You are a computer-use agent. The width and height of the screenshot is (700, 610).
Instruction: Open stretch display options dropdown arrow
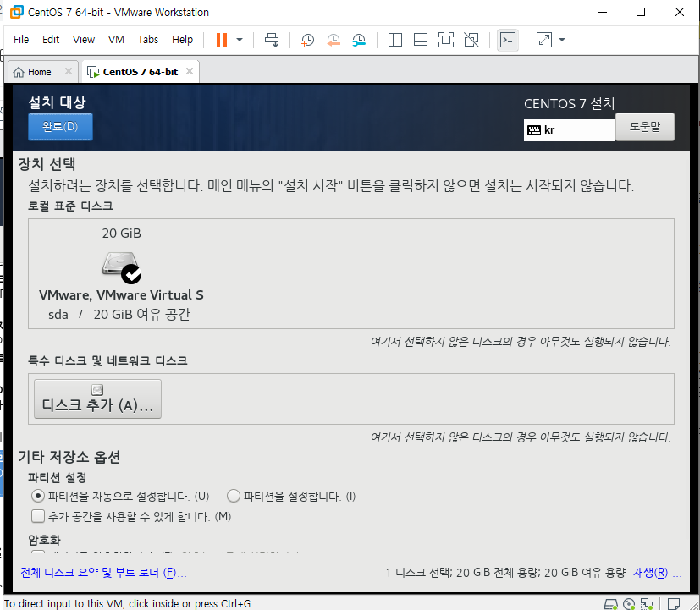click(562, 40)
